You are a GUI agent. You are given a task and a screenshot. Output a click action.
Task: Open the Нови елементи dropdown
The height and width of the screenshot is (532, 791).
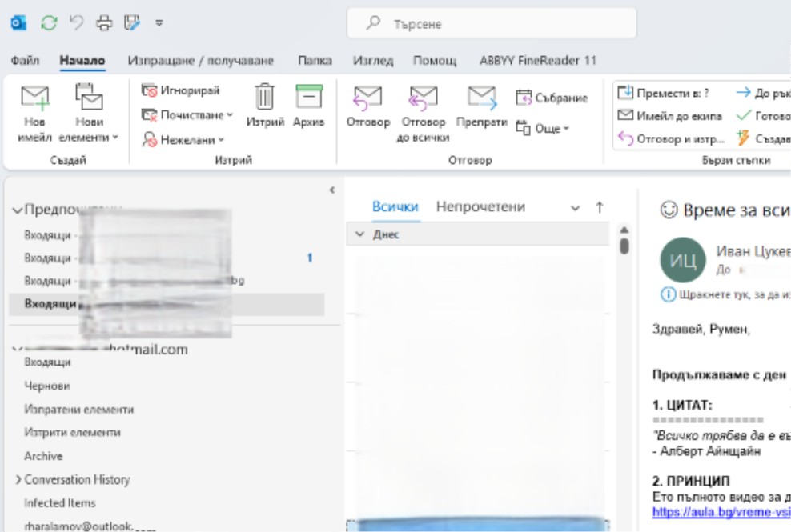(x=89, y=114)
